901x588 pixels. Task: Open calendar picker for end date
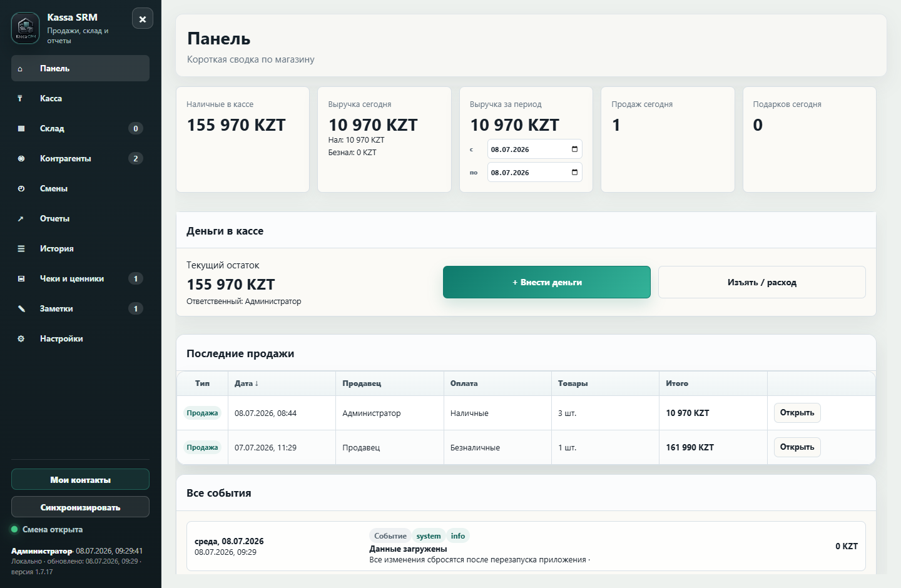point(574,173)
